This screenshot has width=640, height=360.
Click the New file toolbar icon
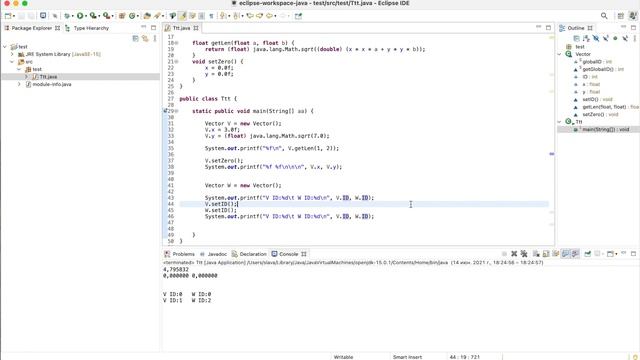click(8, 16)
